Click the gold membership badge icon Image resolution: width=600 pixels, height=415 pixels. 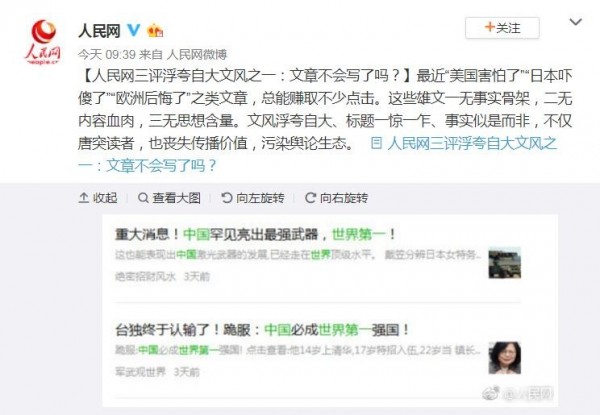pyautogui.click(x=155, y=30)
